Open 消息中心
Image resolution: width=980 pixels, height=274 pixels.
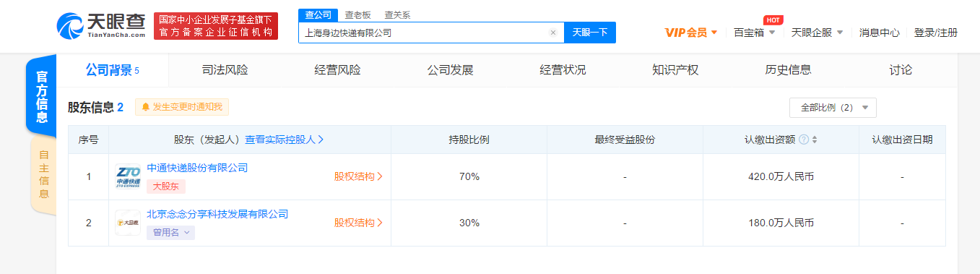pos(880,33)
